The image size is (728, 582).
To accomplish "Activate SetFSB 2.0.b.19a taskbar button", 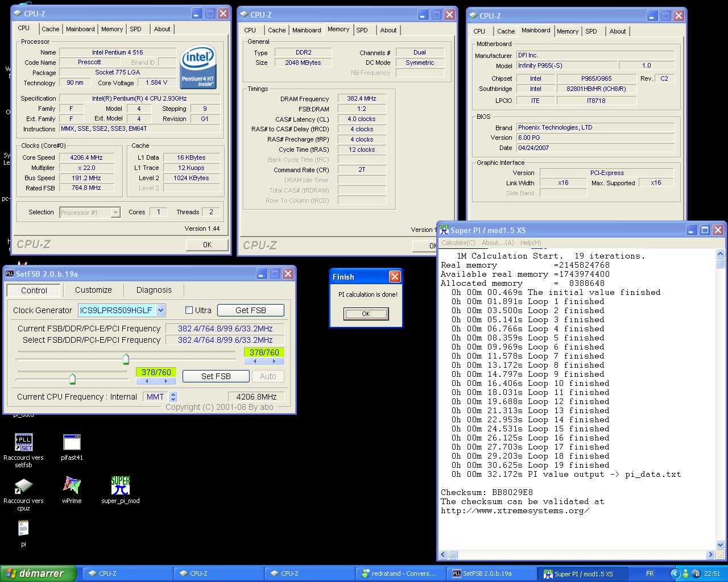I will tap(491, 573).
